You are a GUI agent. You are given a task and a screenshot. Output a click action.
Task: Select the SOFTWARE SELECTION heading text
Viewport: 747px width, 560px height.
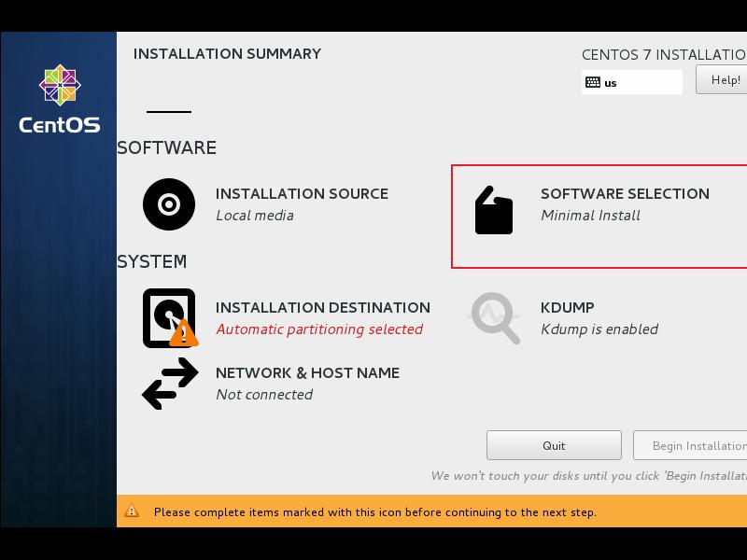point(625,193)
